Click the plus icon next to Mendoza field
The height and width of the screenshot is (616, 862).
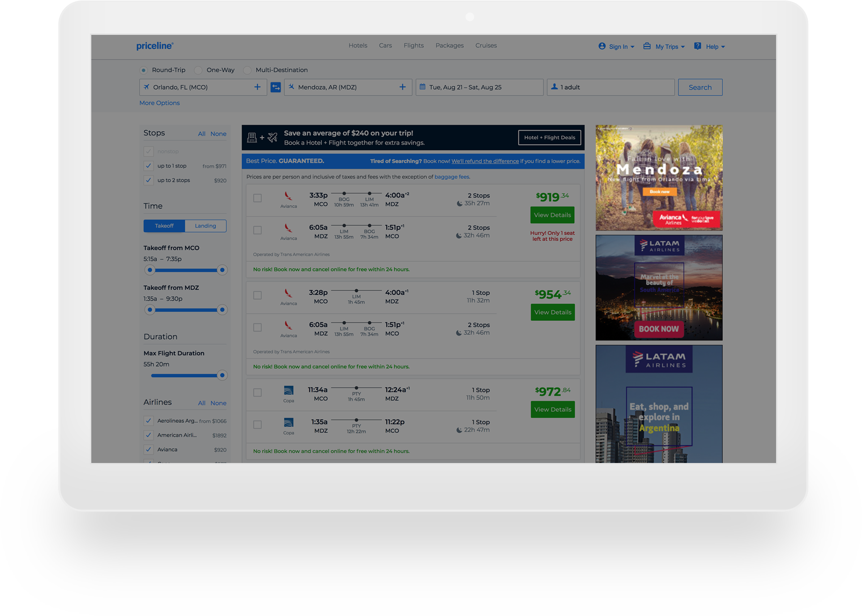coord(402,87)
